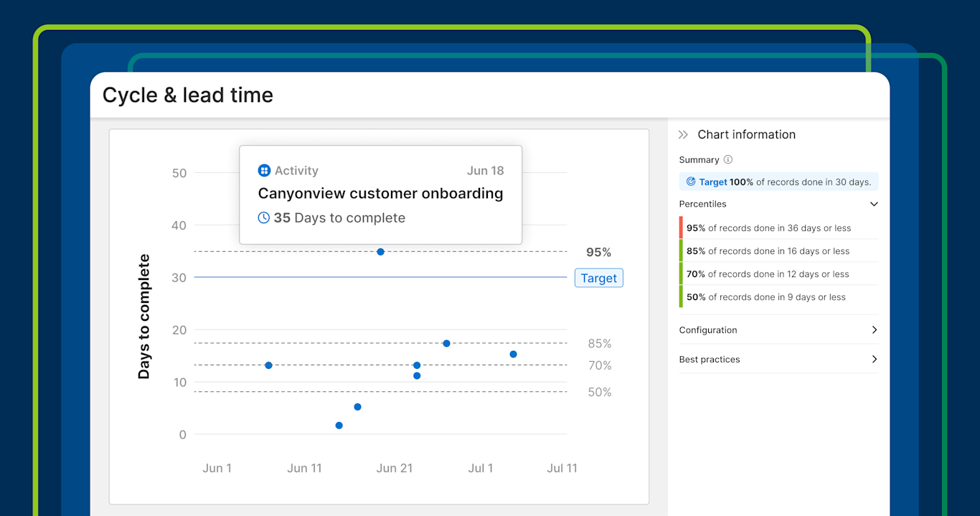980x516 pixels.
Task: Click the lowest data point on the chart
Action: [x=339, y=425]
